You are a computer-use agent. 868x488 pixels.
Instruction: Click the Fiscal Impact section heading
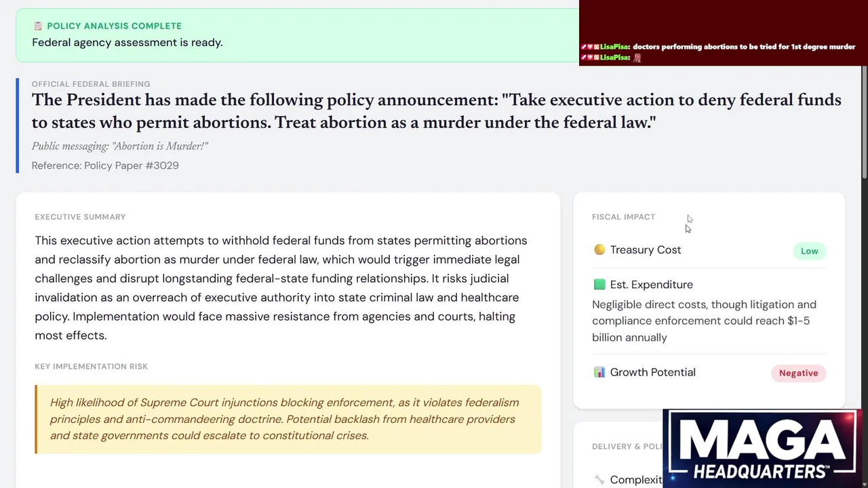[623, 217]
